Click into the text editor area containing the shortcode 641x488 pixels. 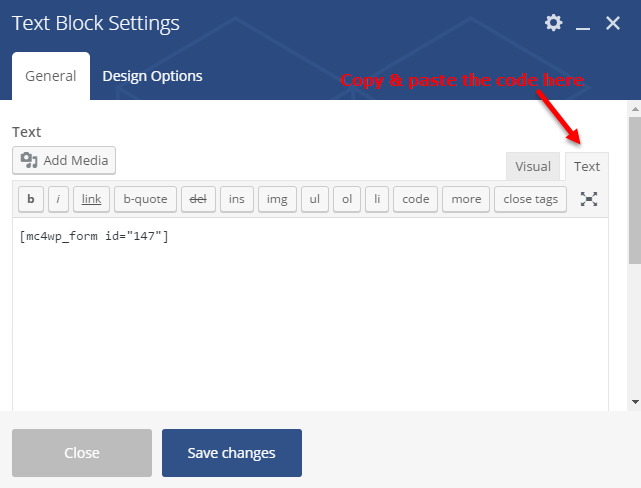[310, 314]
